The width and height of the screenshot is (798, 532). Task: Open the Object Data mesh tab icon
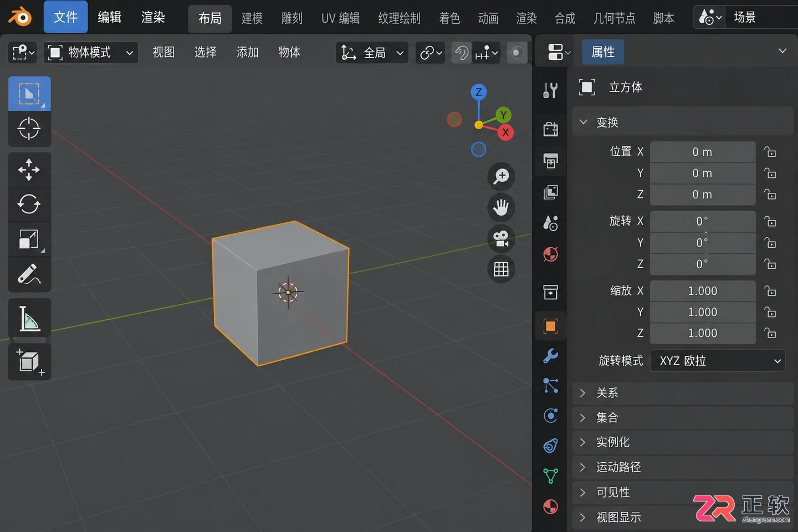tap(550, 475)
